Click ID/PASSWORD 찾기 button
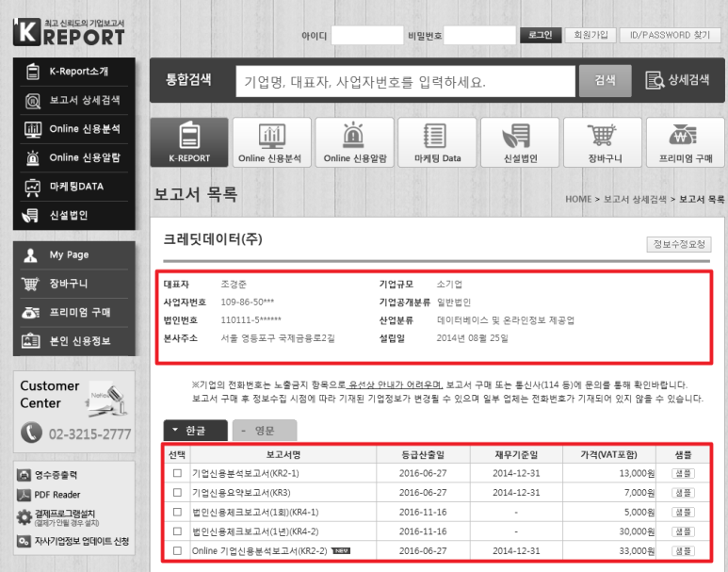Viewport: 728px width, 572px height. 670,35
